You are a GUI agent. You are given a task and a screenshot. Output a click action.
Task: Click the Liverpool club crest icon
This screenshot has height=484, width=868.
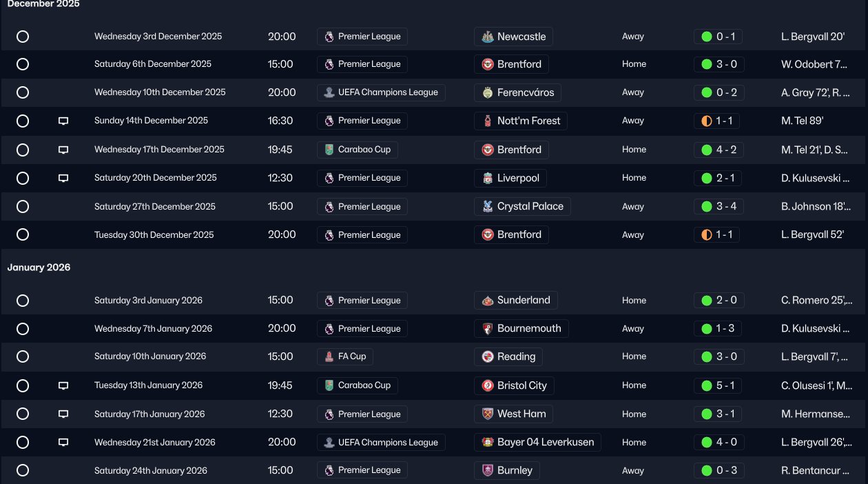(x=487, y=178)
